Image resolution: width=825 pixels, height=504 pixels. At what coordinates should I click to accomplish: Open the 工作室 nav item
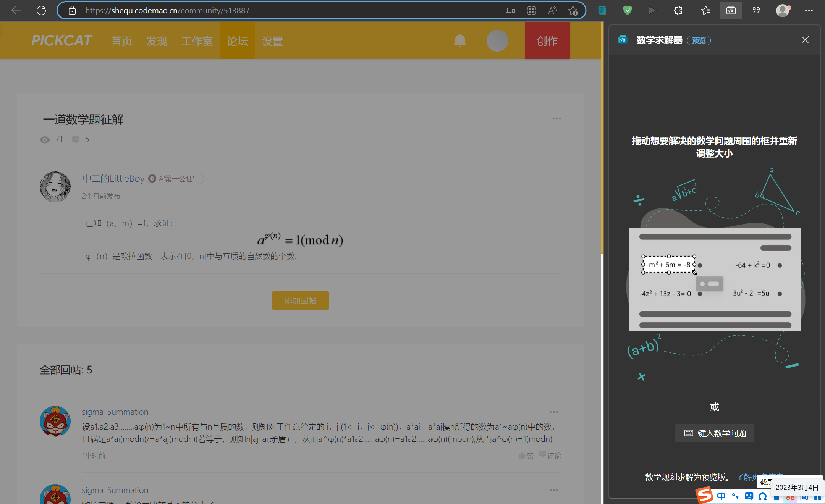click(x=197, y=41)
